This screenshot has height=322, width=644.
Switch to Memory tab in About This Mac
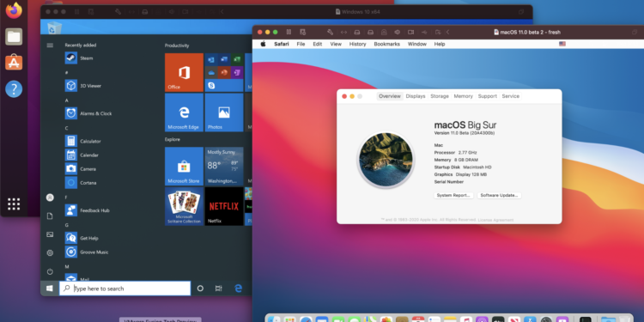(464, 96)
